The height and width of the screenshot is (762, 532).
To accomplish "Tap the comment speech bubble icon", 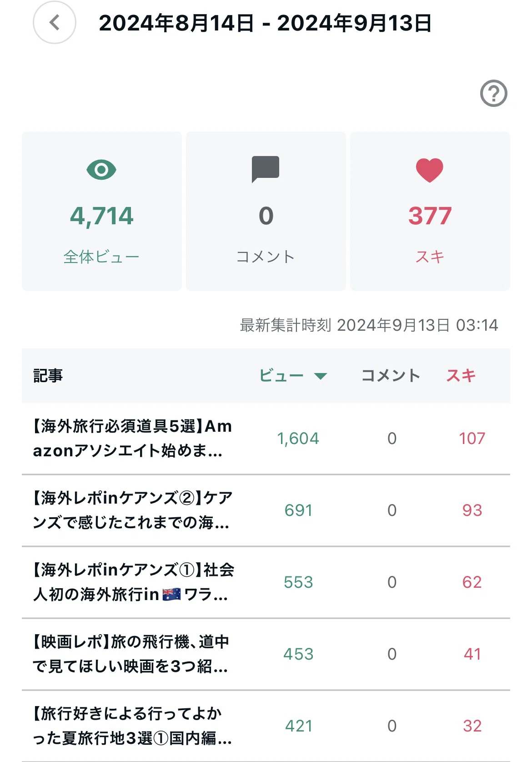I will click(266, 169).
